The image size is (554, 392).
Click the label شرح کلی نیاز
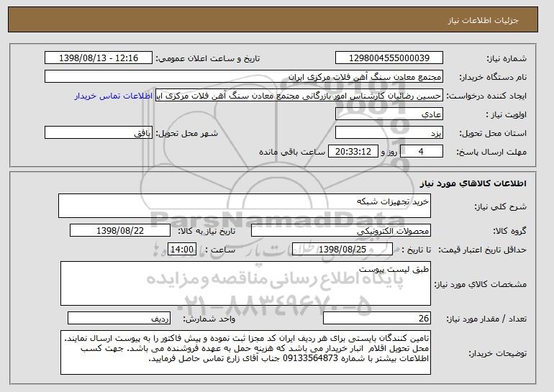(500, 206)
